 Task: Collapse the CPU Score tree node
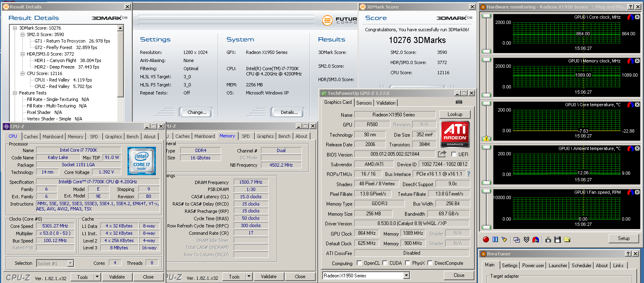[22, 73]
